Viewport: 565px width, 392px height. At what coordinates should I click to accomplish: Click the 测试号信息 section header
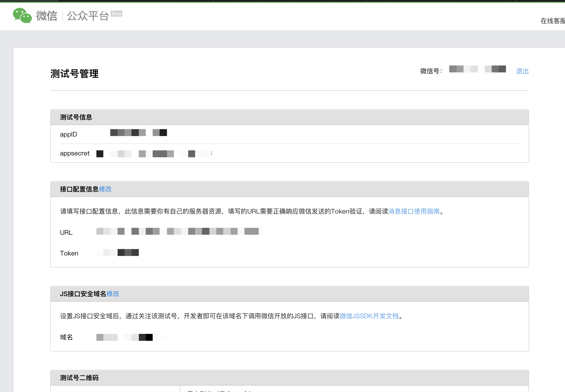click(76, 117)
